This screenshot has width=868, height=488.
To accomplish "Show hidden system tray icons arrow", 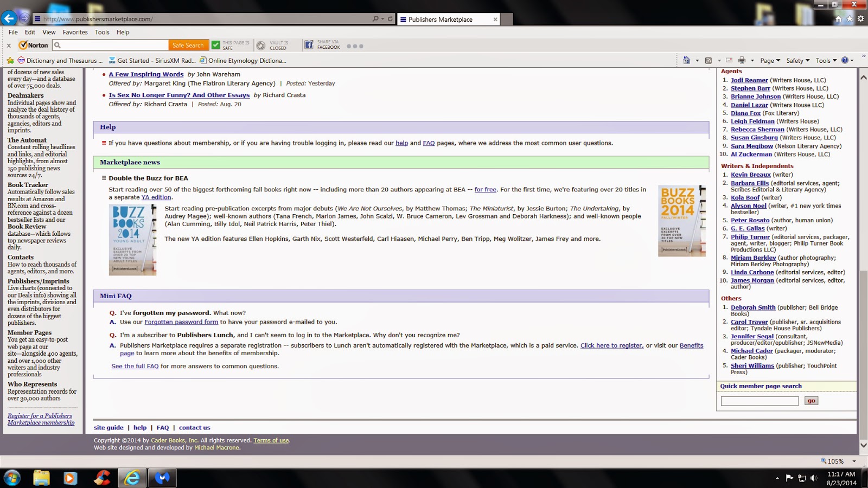I will [777, 478].
